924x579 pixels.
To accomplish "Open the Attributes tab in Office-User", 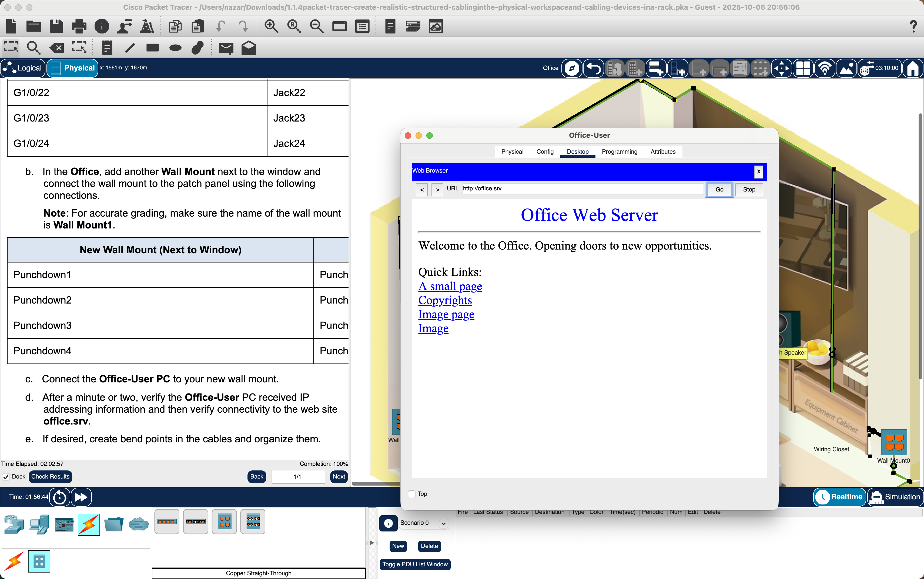I will pos(663,152).
